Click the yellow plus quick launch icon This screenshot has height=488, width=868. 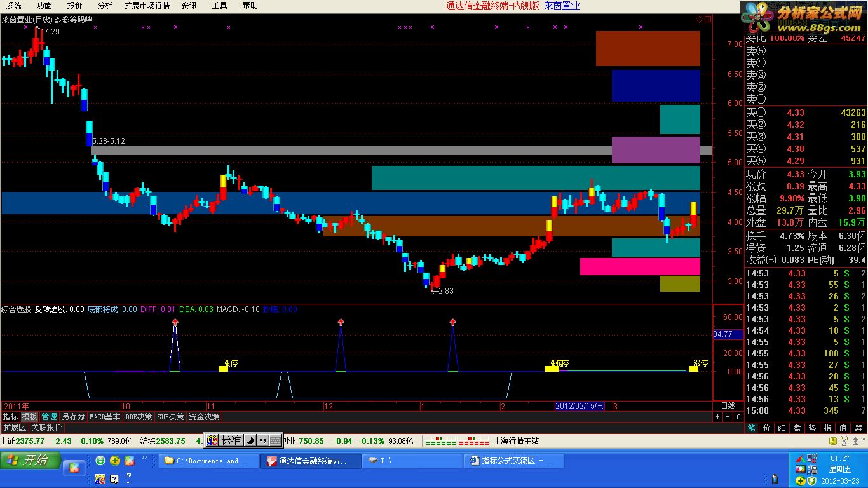pos(115,461)
